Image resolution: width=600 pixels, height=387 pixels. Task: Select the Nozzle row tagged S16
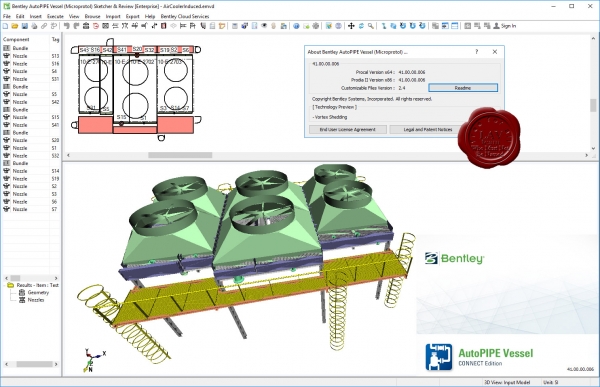point(31,64)
